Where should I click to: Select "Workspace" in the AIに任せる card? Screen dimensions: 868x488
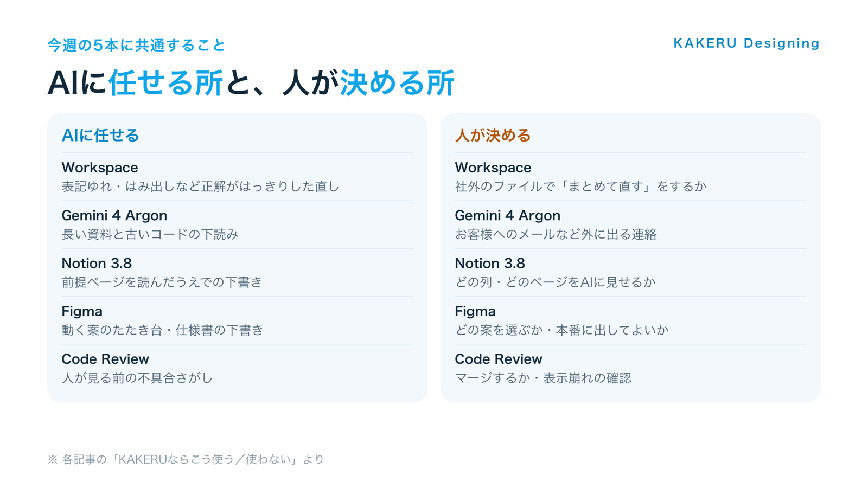pos(100,168)
